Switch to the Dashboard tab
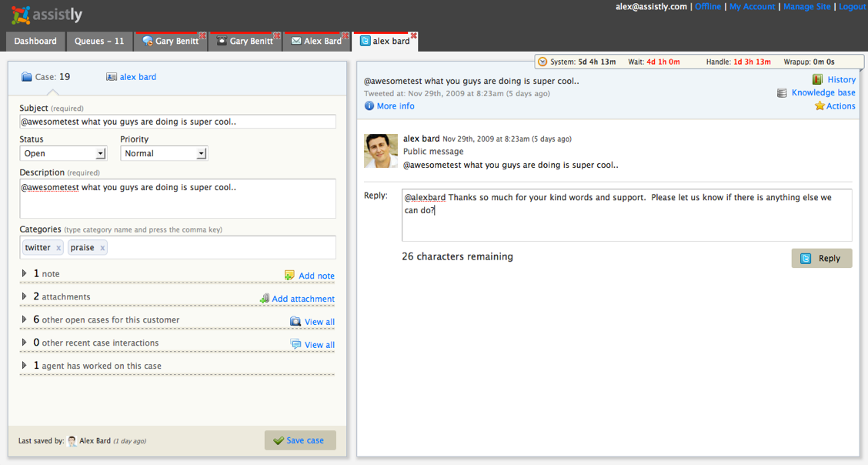Image resolution: width=868 pixels, height=465 pixels. click(x=35, y=42)
